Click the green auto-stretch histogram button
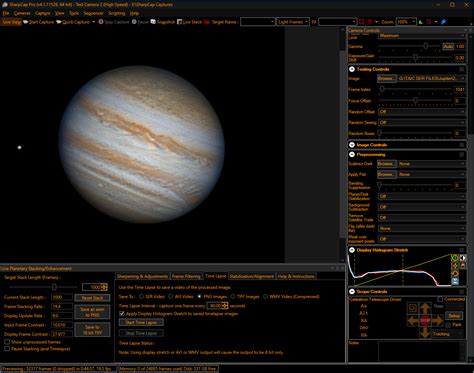Screen dimensions: 474x373 (455, 258)
